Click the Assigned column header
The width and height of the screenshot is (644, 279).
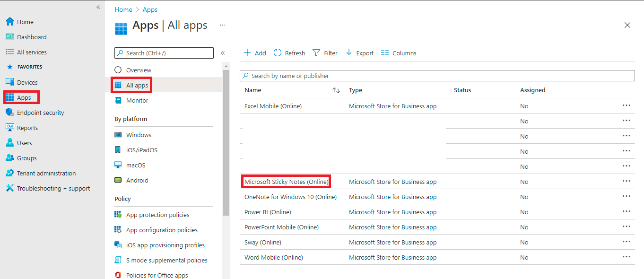click(x=533, y=90)
